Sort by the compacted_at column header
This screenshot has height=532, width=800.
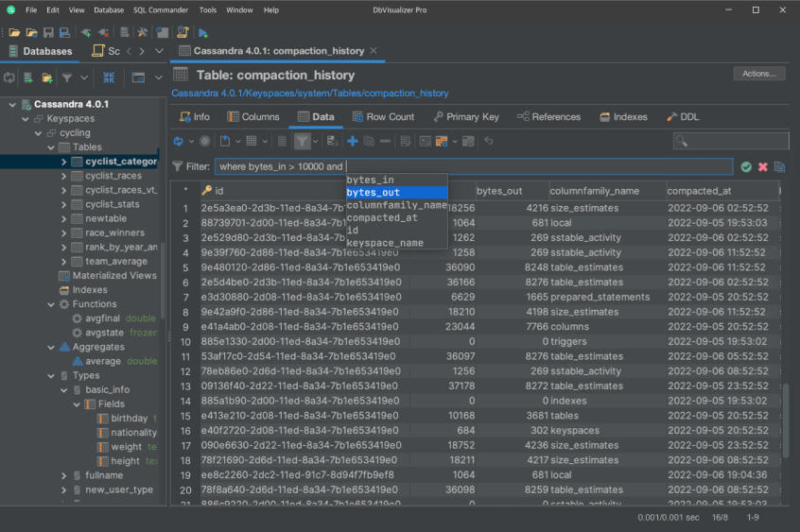pos(722,191)
